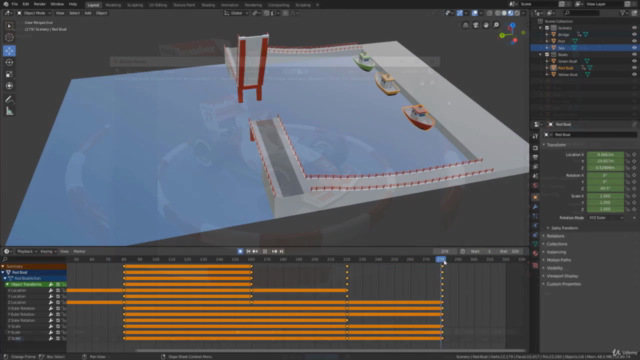The height and width of the screenshot is (360, 640).
Task: Click the zoom magnifier icon in viewport
Action: 496,25
